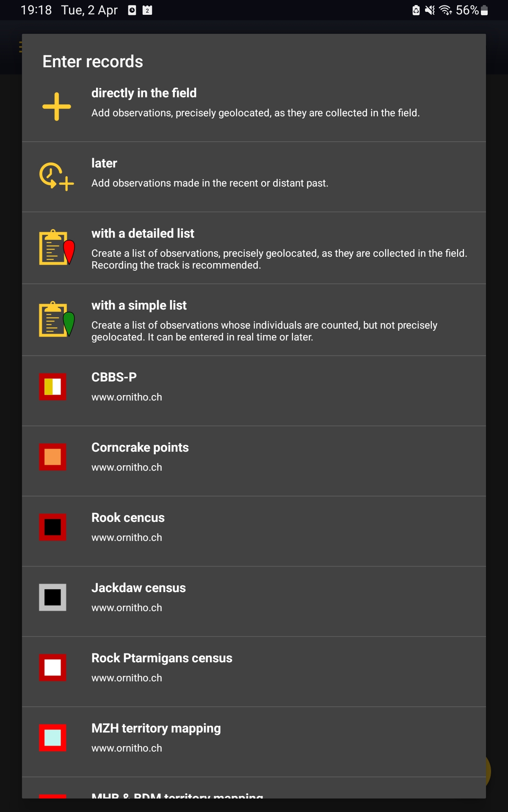Tap the clipboard icon with green pin
The image size is (508, 812).
click(x=57, y=319)
